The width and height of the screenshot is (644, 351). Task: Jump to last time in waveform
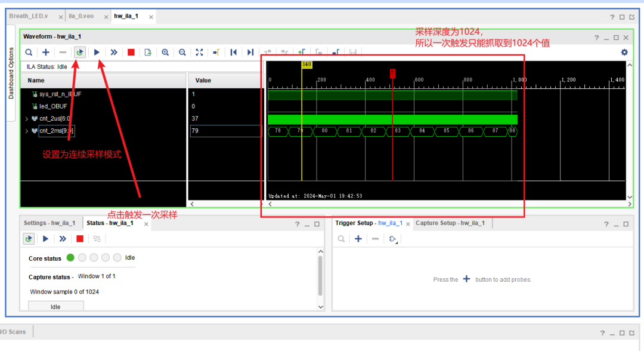click(x=250, y=52)
